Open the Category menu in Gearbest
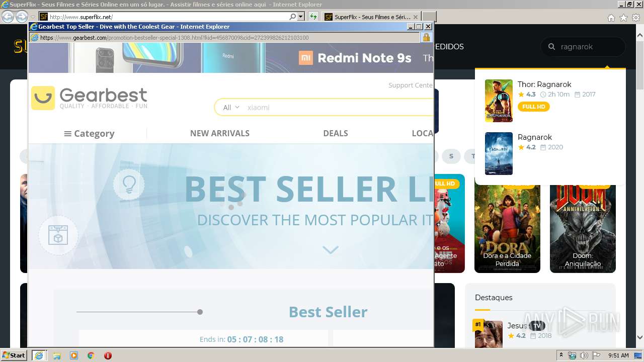The width and height of the screenshot is (644, 362). pos(89,133)
